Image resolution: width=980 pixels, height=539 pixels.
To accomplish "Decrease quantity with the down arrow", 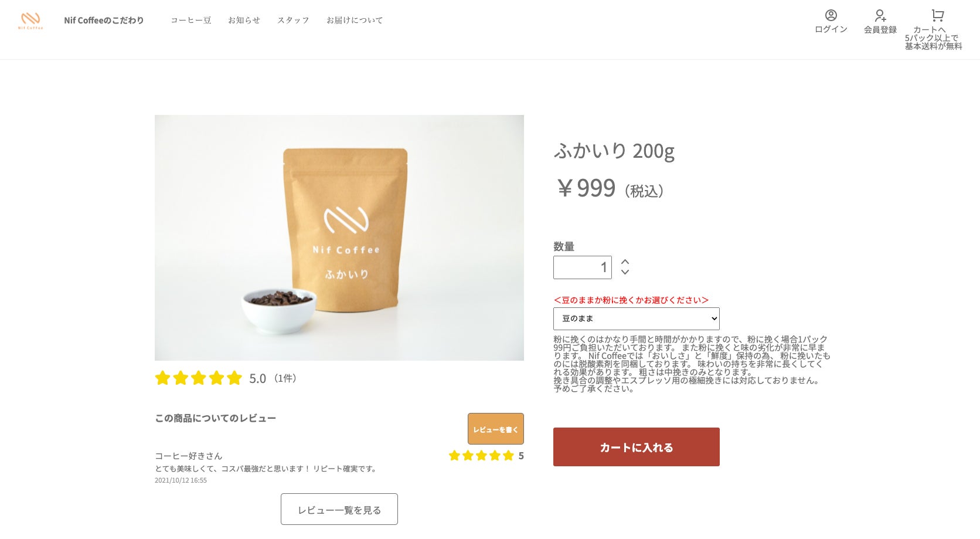I will [x=625, y=272].
